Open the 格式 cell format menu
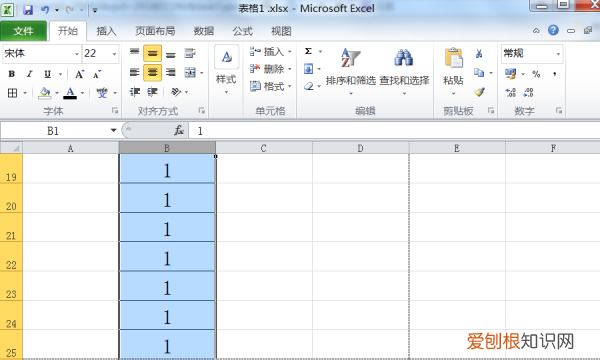Viewport: 600px width, 360px height. click(271, 86)
